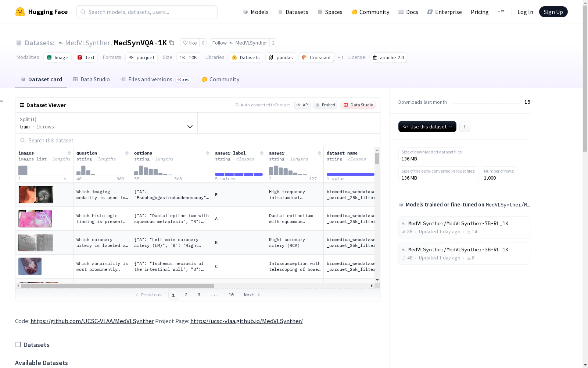
Task: Open the left sidebar table of contents icon
Action: click(2, 102)
